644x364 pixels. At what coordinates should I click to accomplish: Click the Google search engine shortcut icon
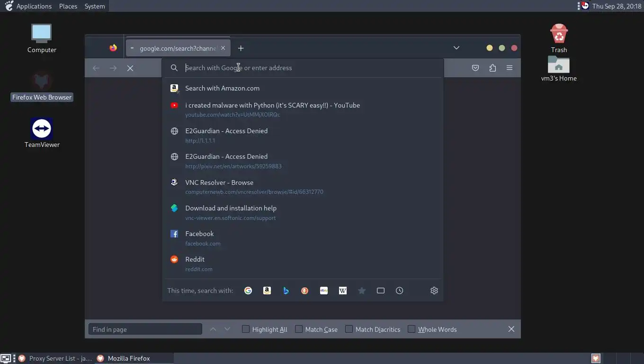click(248, 291)
